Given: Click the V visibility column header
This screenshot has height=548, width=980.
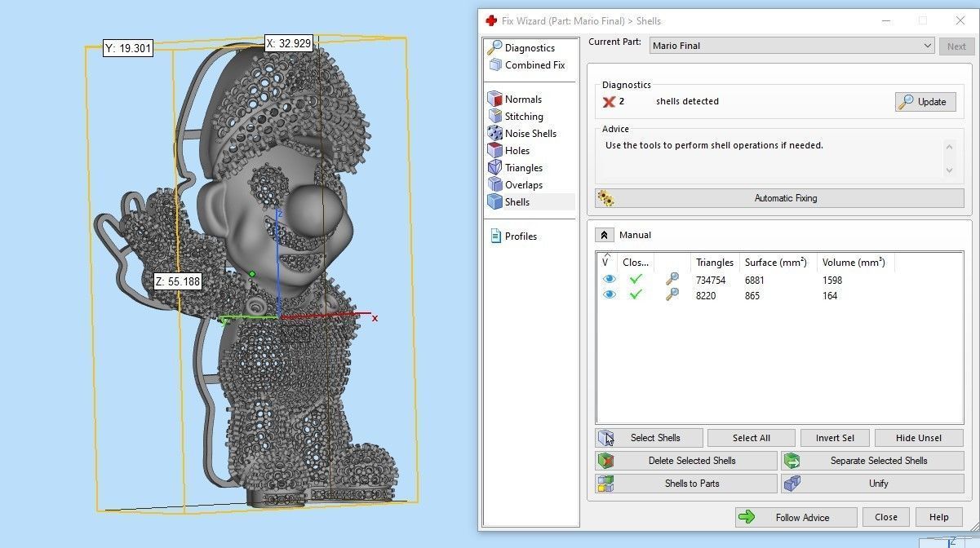Looking at the screenshot, I should (606, 262).
